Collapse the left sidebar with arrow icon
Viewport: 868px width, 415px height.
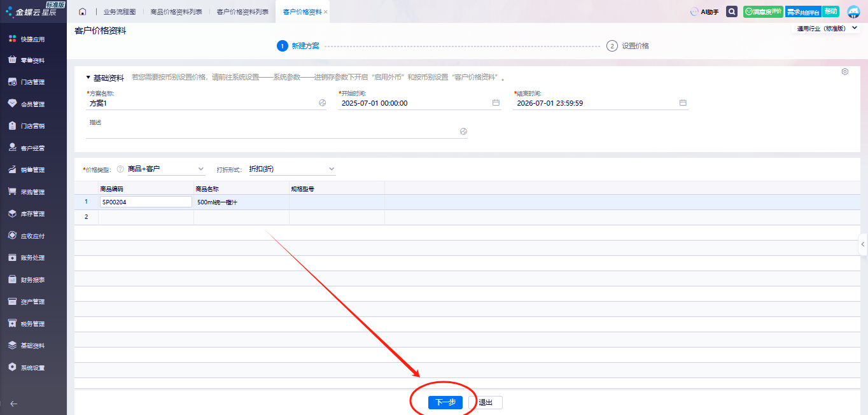[x=13, y=403]
